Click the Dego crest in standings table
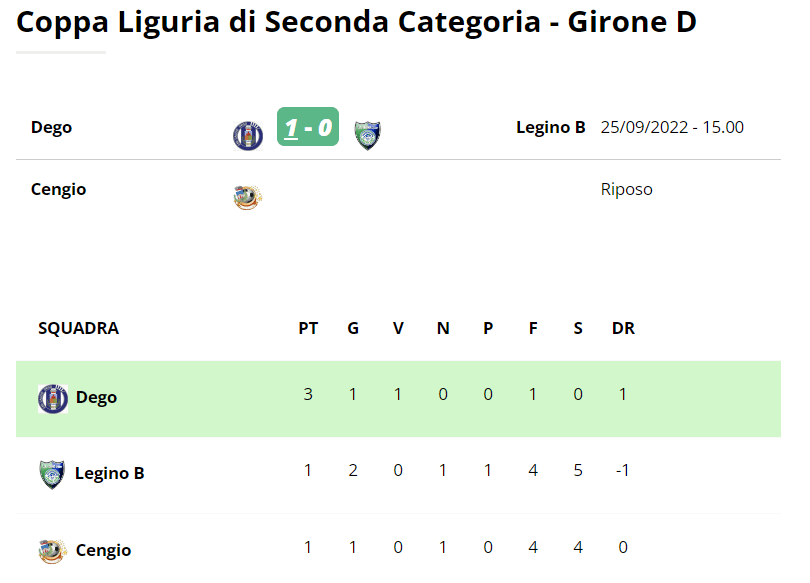The height and width of the screenshot is (583, 810). click(53, 399)
